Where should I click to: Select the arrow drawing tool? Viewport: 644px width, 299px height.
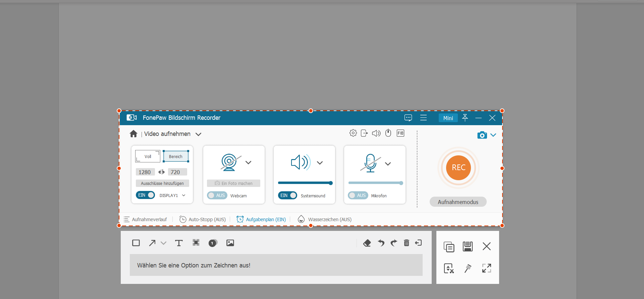(152, 243)
